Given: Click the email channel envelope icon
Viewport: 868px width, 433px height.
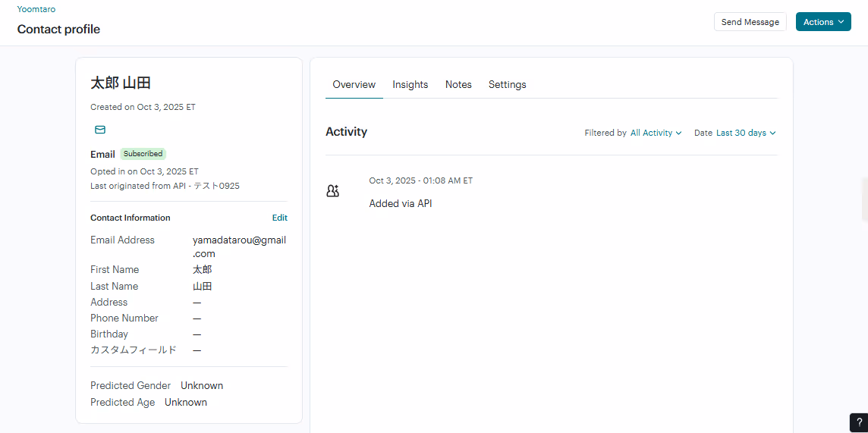Looking at the screenshot, I should 100,130.
